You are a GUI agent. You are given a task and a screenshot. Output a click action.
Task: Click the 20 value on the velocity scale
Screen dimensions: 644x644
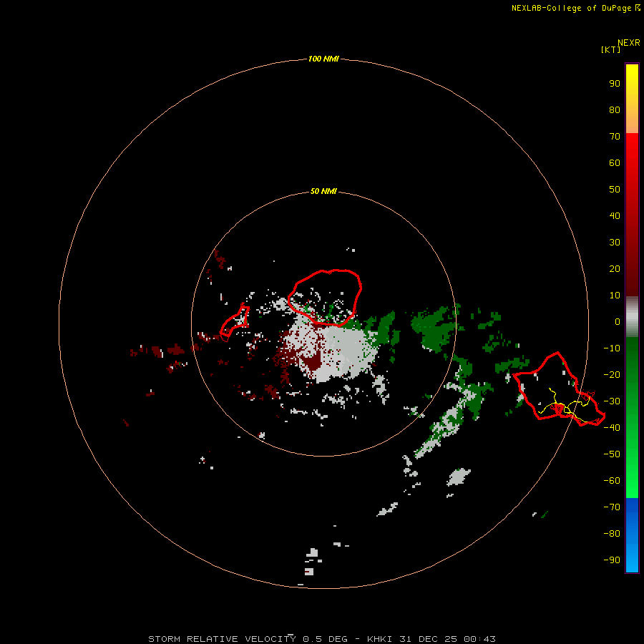coord(615,268)
